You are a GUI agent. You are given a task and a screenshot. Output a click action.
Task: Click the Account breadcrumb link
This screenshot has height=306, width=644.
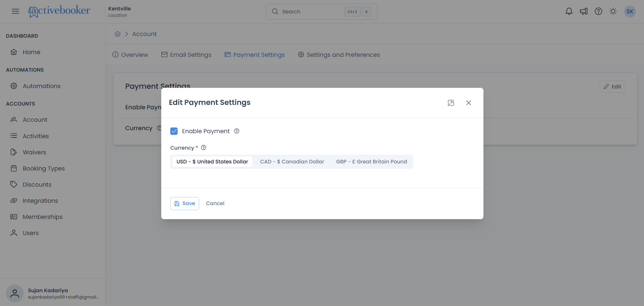point(144,34)
